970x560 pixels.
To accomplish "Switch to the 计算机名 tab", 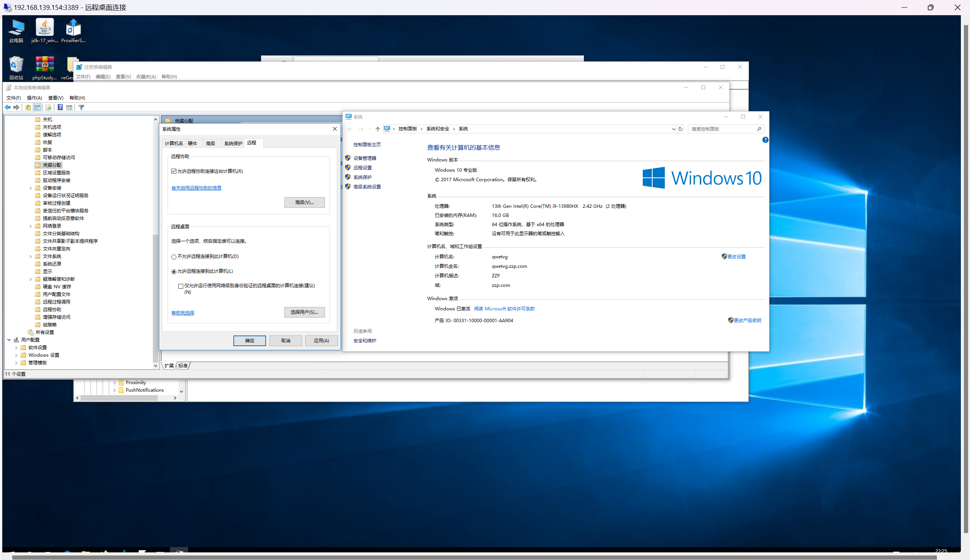I will (174, 144).
